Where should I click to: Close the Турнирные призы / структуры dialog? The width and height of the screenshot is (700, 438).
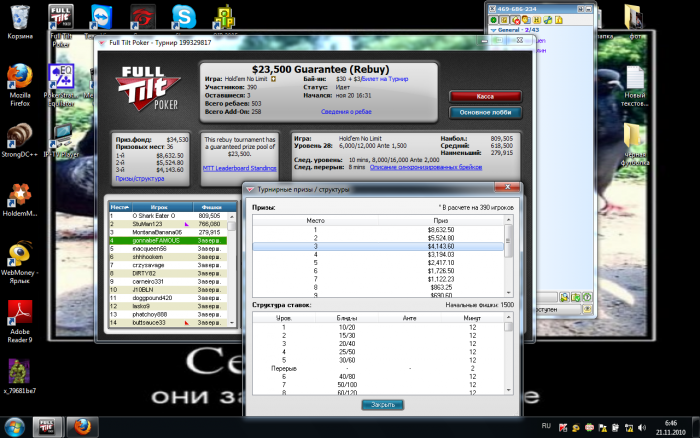(507, 187)
